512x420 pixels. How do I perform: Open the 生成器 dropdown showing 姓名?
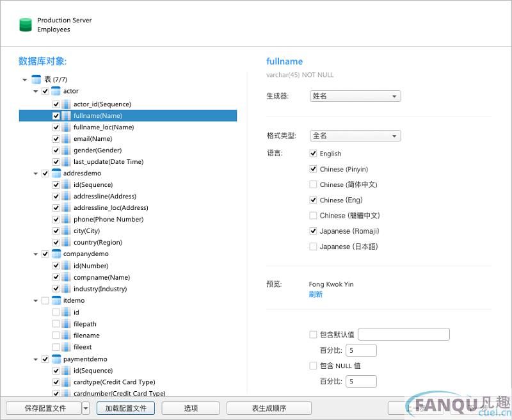(355, 96)
